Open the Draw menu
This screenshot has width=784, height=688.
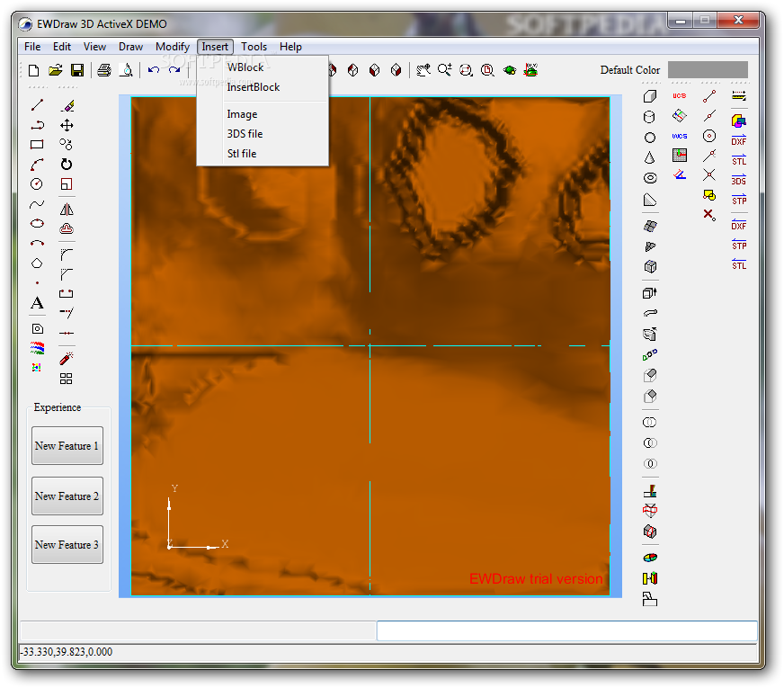130,47
